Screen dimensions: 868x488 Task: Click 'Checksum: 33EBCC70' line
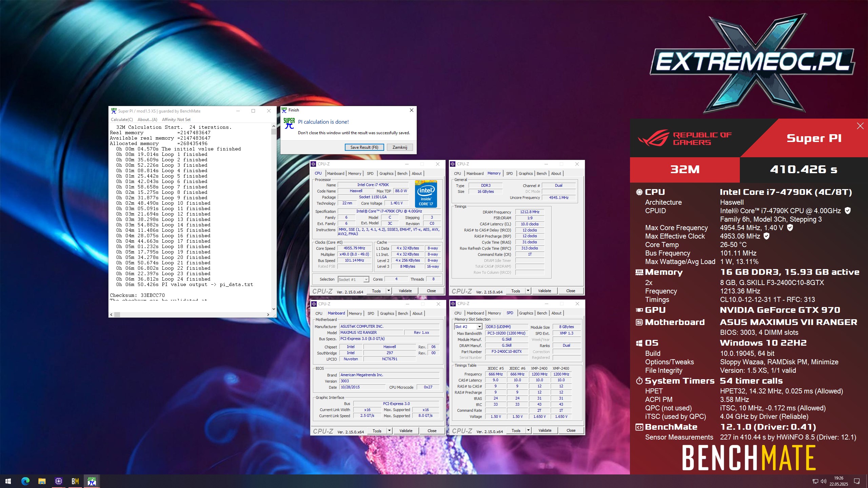coord(137,295)
